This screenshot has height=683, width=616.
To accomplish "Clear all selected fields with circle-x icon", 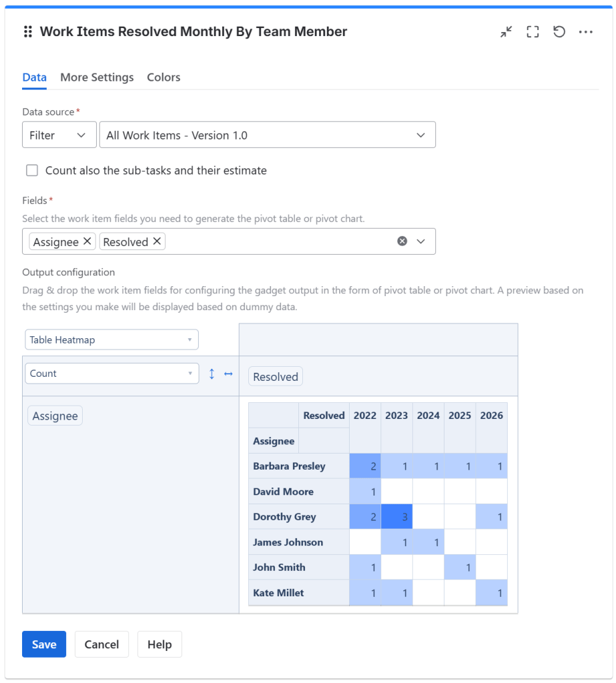I will pos(402,241).
